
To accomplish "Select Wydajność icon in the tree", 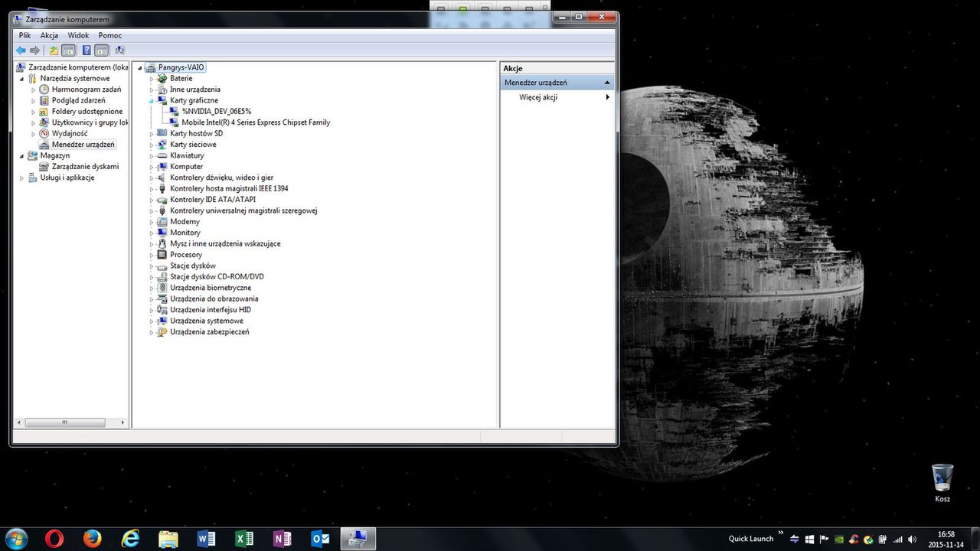I will point(44,133).
